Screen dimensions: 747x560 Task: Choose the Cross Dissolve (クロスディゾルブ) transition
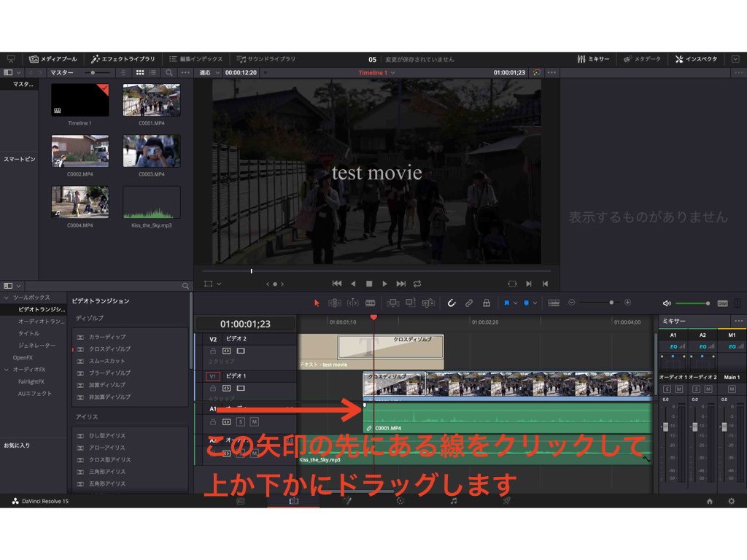click(x=109, y=349)
